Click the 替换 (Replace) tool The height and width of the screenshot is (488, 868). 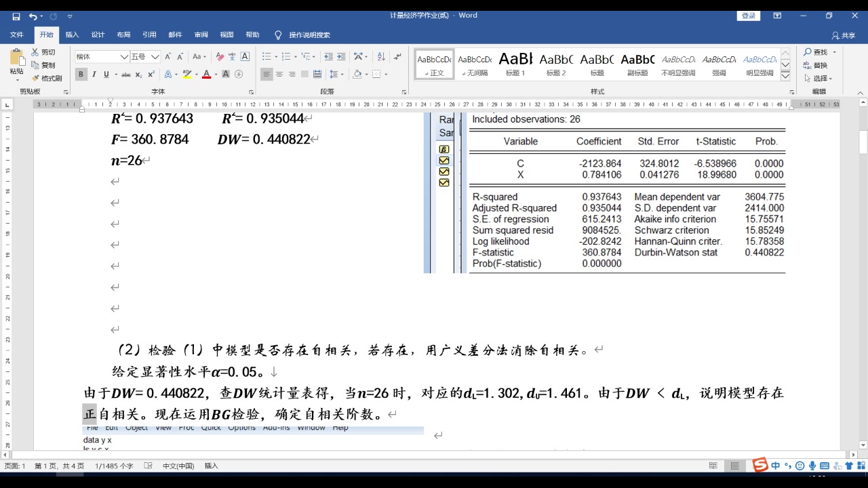pos(816,65)
